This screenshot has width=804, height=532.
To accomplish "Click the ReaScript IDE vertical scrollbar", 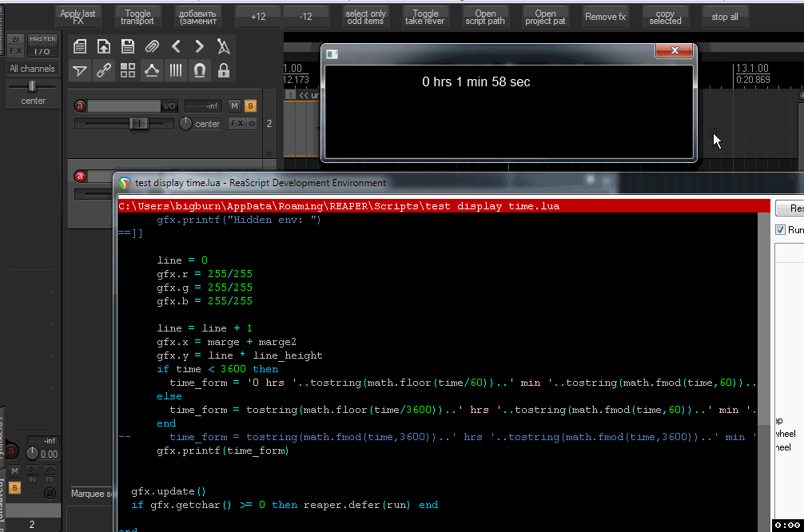I will coord(764,371).
